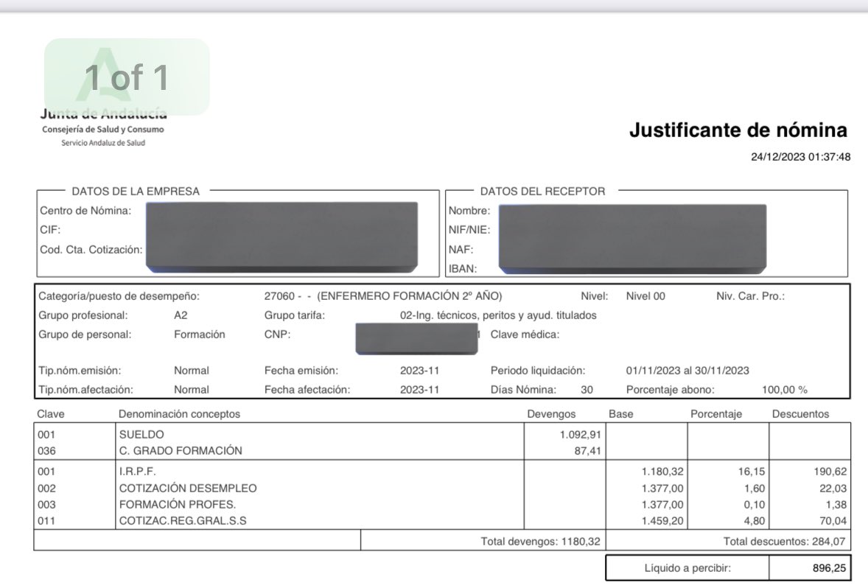Click the "NAF:" label
Screen dimensions: 868x588
click(x=461, y=250)
